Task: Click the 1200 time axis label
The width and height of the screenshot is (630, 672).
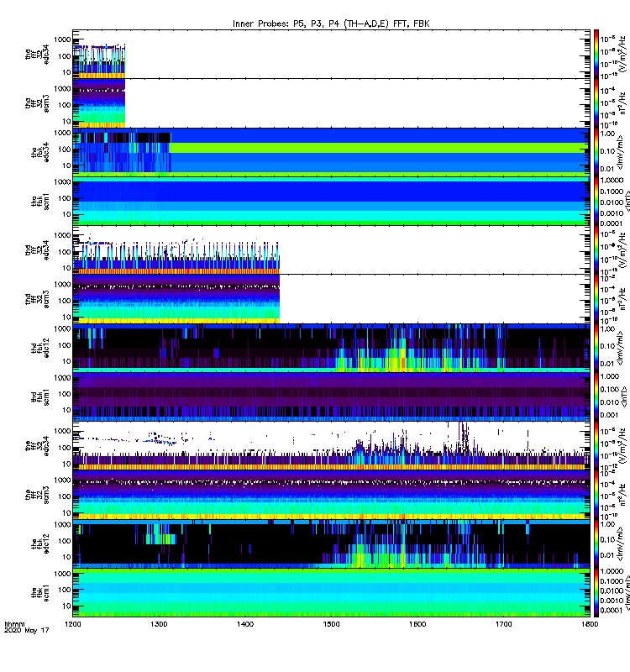Action: coord(73,624)
